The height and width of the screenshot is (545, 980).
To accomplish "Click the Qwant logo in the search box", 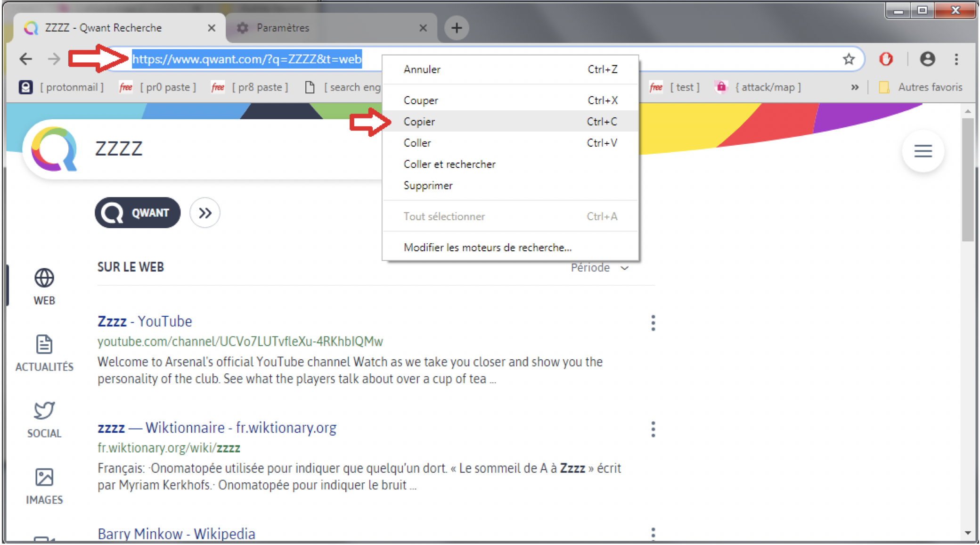I will (x=54, y=149).
